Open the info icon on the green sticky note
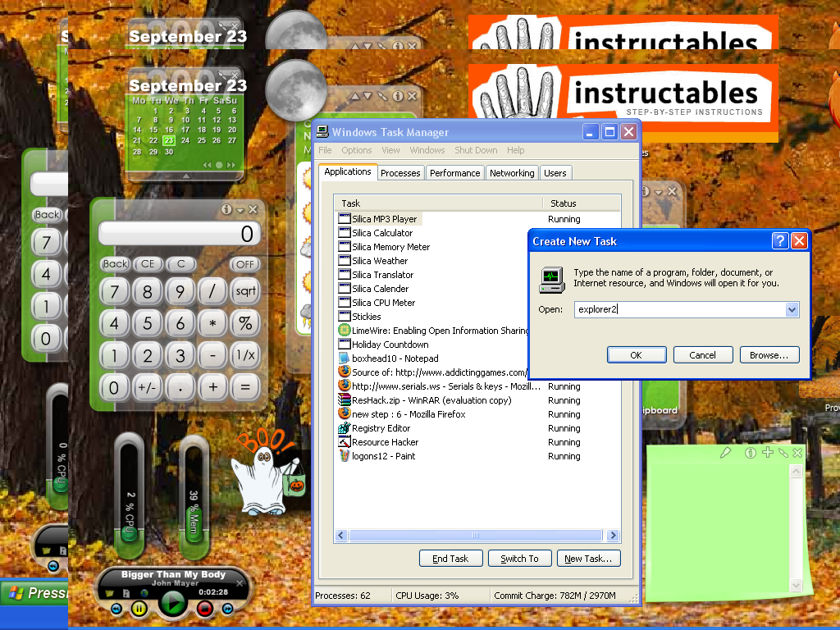 [751, 453]
